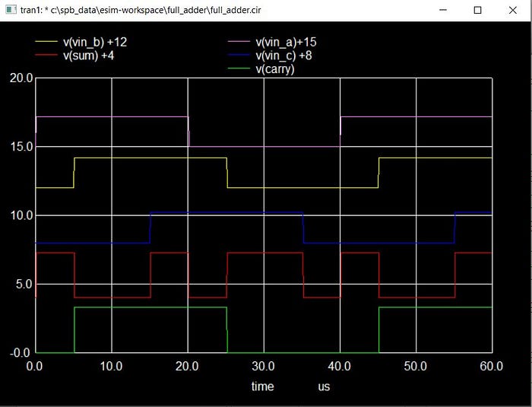The width and height of the screenshot is (532, 407).
Task: Click the 10.0 y-axis label
Action: pyautogui.click(x=21, y=215)
